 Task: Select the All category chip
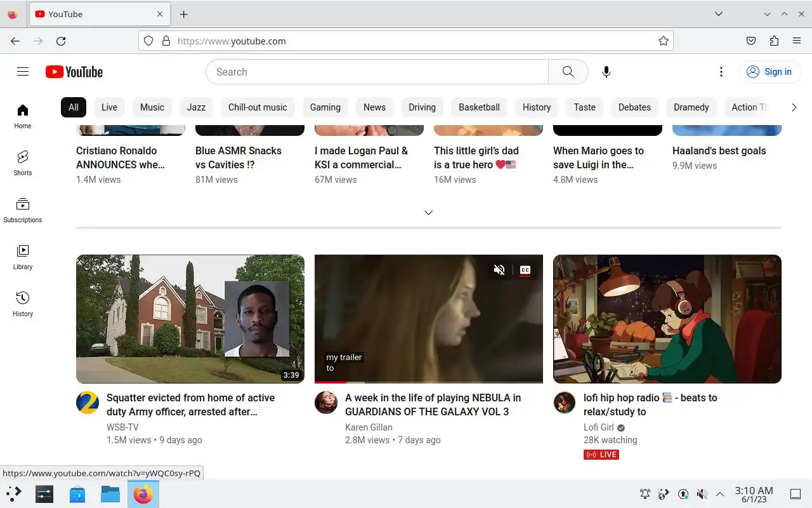tap(74, 107)
